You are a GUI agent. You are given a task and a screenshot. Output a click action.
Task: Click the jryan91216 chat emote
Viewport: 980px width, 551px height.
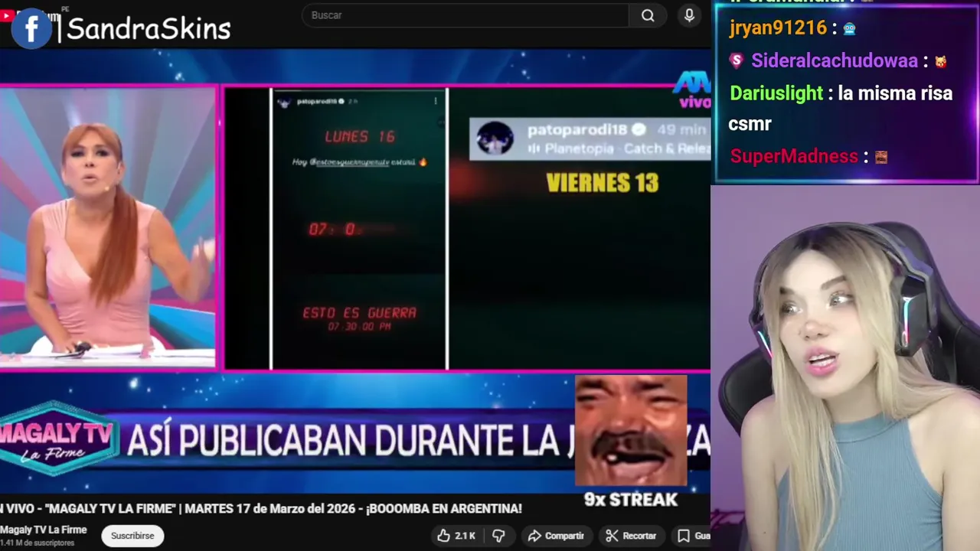point(849,29)
